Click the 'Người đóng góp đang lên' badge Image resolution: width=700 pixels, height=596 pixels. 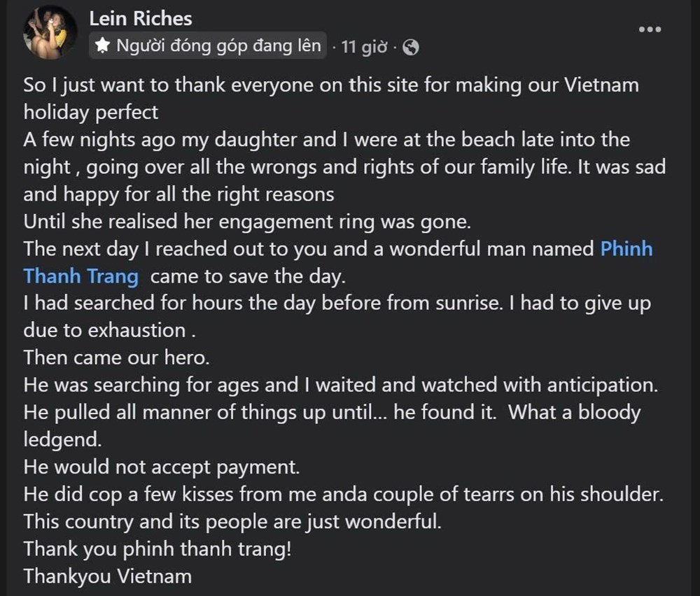[x=208, y=45]
